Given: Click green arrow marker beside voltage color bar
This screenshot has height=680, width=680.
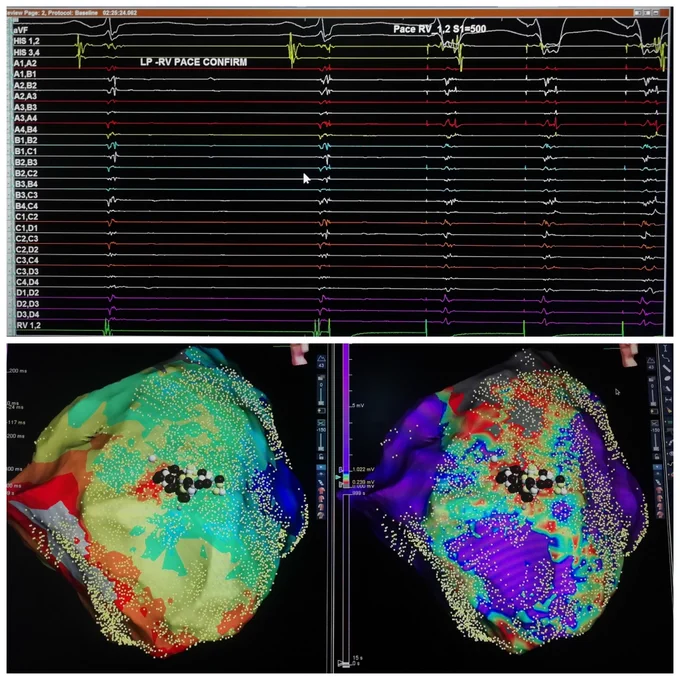Looking at the screenshot, I should point(338,477).
